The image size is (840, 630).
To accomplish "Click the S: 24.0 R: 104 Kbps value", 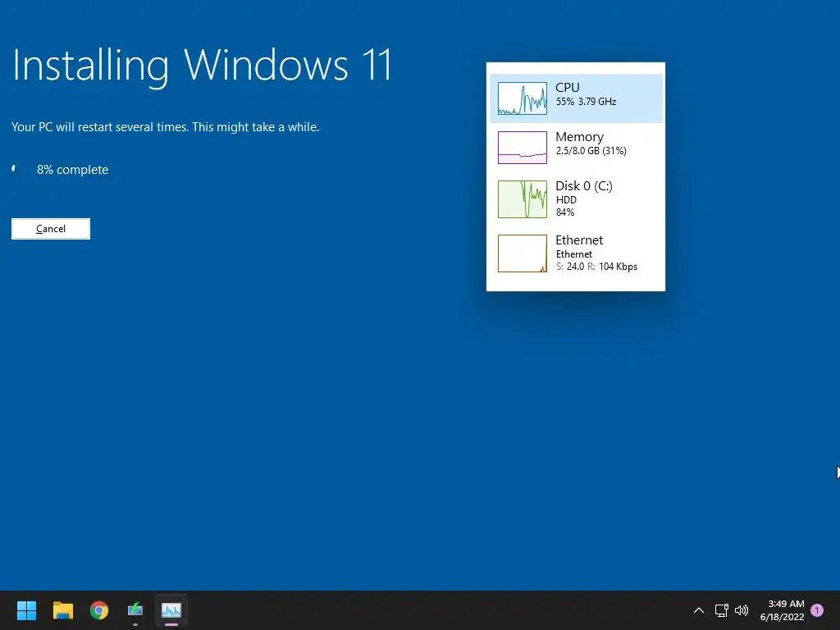I will (596, 267).
